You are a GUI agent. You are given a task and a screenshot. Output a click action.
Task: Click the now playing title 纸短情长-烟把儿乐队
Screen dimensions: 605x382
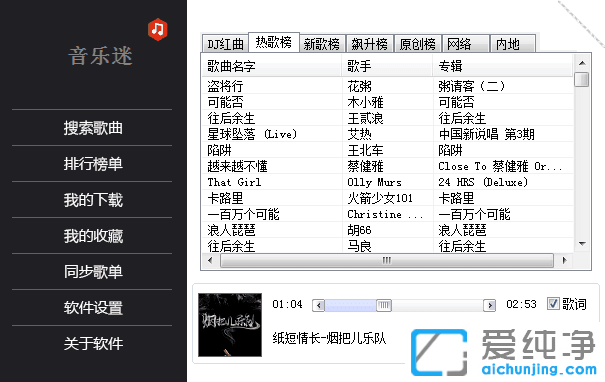click(x=329, y=338)
